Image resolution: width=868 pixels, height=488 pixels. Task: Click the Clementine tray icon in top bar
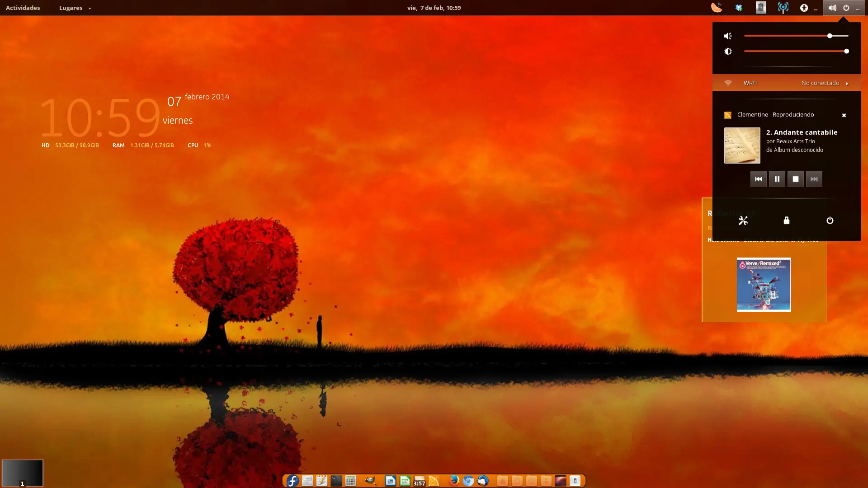click(x=717, y=7)
